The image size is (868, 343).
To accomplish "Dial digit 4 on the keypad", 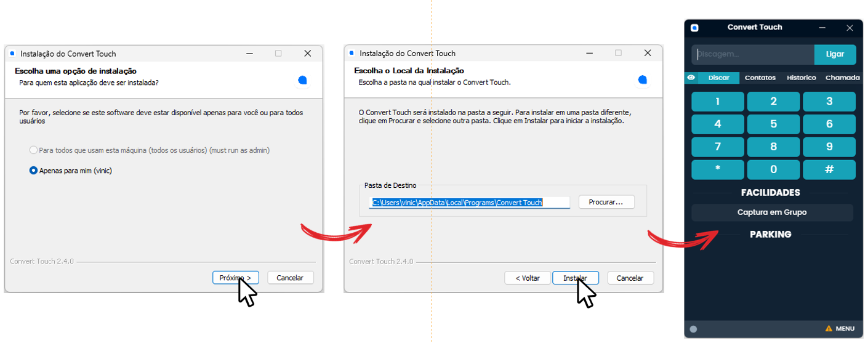I will 718,124.
